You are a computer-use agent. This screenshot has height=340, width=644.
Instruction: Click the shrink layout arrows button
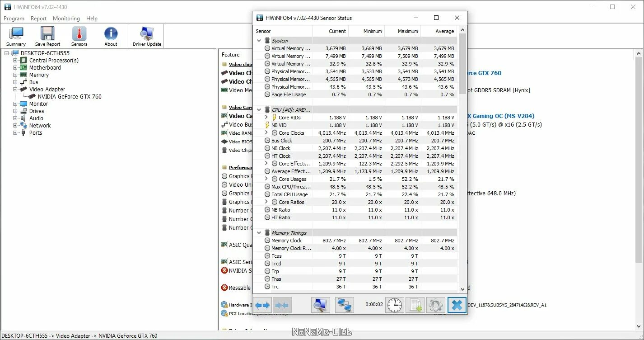coord(282,305)
